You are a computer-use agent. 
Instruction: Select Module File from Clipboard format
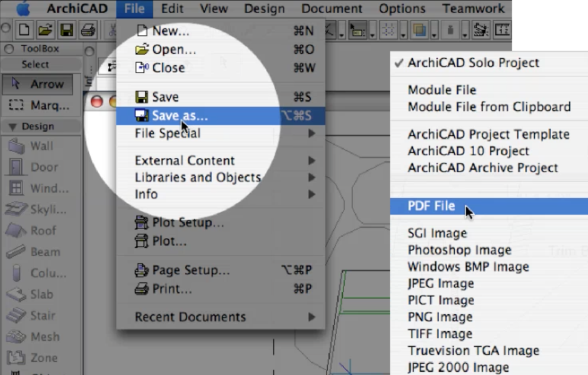coord(489,107)
